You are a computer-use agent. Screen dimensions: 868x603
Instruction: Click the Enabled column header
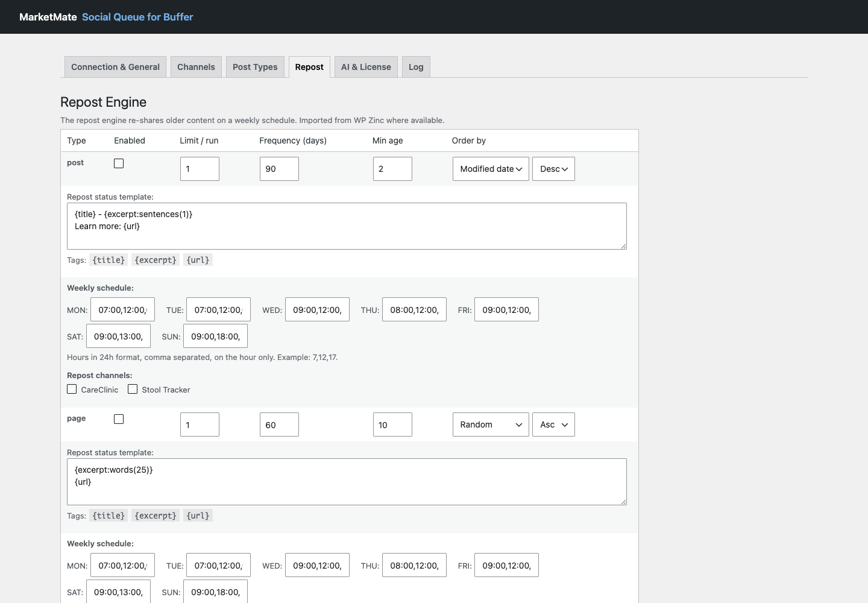[130, 140]
